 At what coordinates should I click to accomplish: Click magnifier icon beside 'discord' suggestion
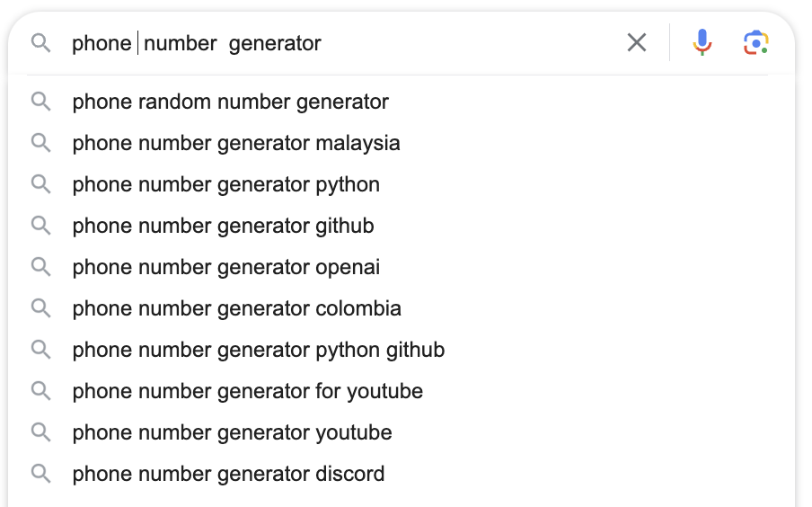pos(40,474)
